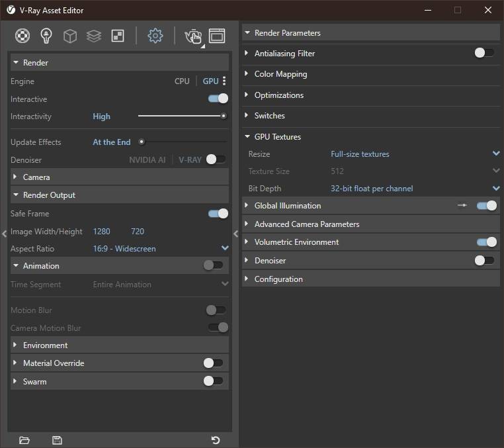Enable the Material Override toggle
Viewport: 504px width, 448px height.
(213, 363)
